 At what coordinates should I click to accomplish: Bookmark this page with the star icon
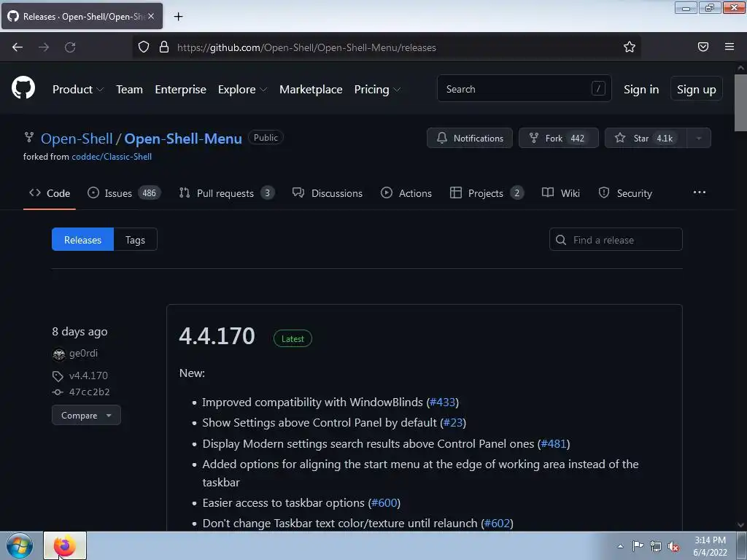(630, 47)
